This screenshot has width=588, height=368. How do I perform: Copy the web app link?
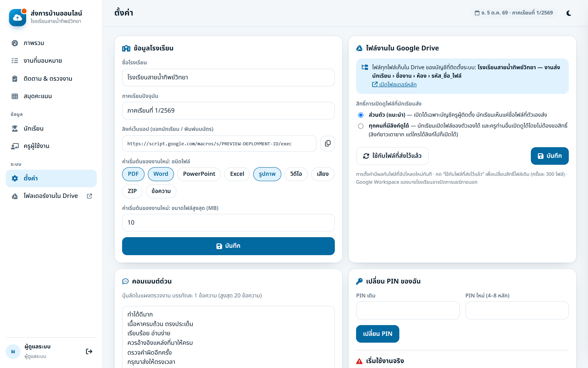pyautogui.click(x=327, y=143)
